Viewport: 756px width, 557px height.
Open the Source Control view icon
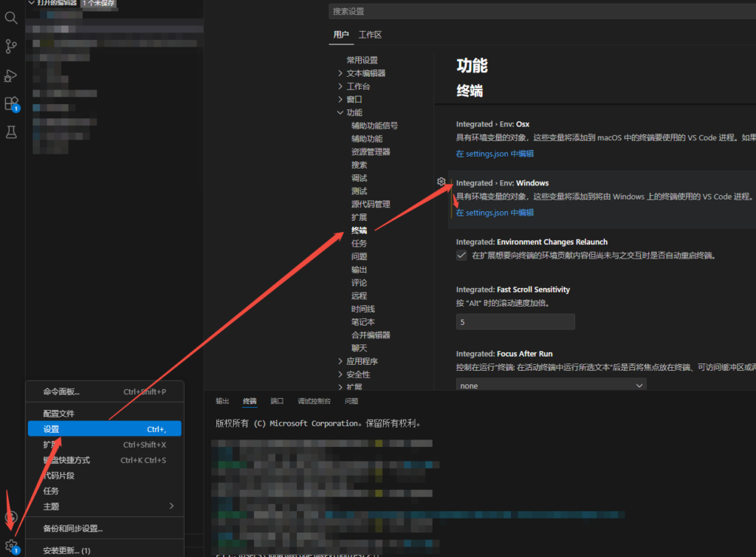pyautogui.click(x=11, y=47)
